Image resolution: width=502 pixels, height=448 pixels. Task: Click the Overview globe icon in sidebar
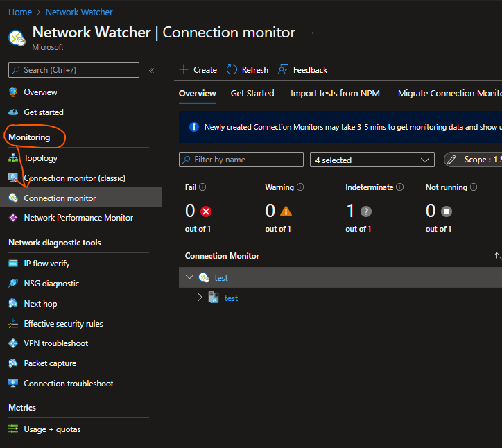click(x=13, y=92)
